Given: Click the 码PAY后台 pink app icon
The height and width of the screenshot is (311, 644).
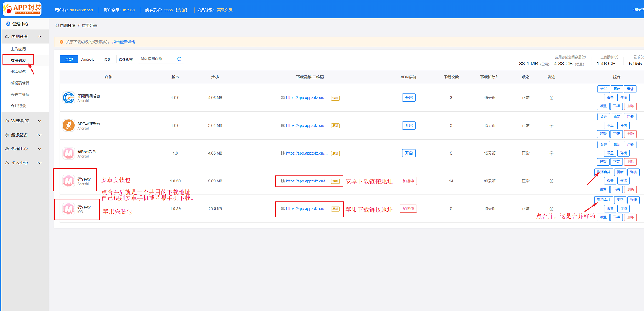Looking at the screenshot, I should (68, 153).
